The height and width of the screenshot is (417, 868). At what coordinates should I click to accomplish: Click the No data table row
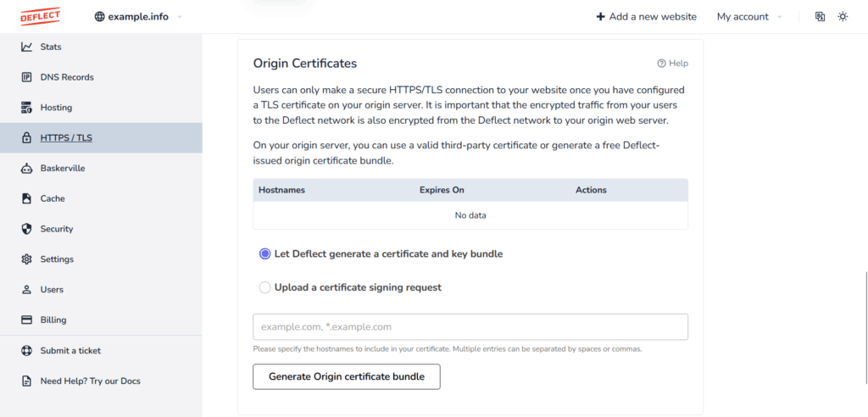[470, 215]
